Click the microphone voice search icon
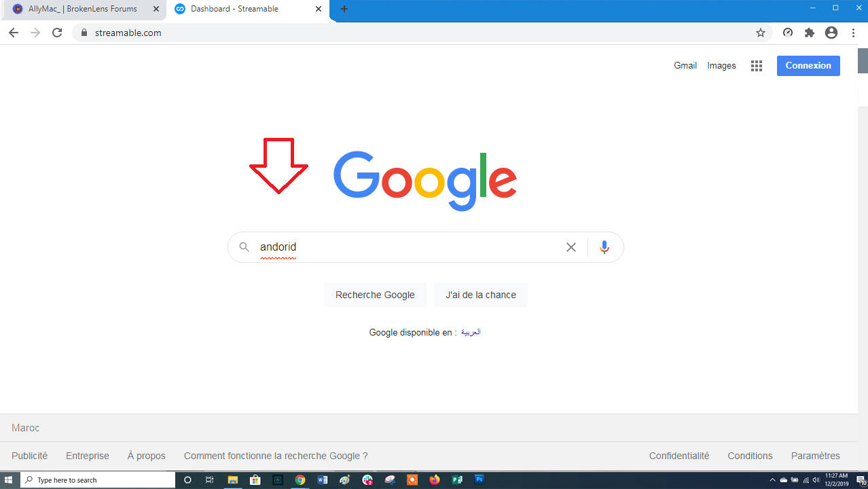The width and height of the screenshot is (868, 489). pos(604,247)
